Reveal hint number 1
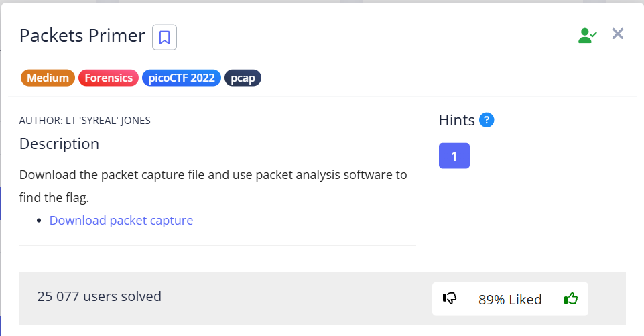 454,156
